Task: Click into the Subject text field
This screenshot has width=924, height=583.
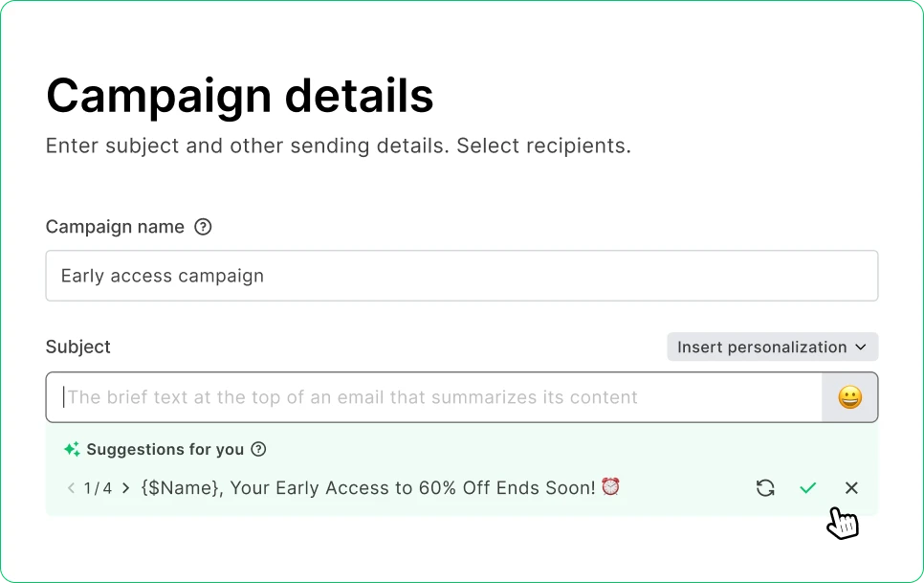Action: click(434, 397)
